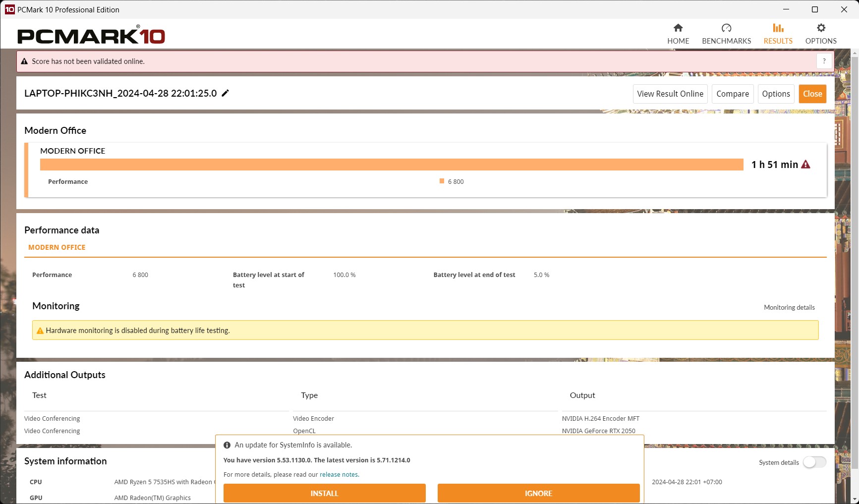Minimize the PCMark 10 window
The height and width of the screenshot is (504, 859).
[x=786, y=9]
